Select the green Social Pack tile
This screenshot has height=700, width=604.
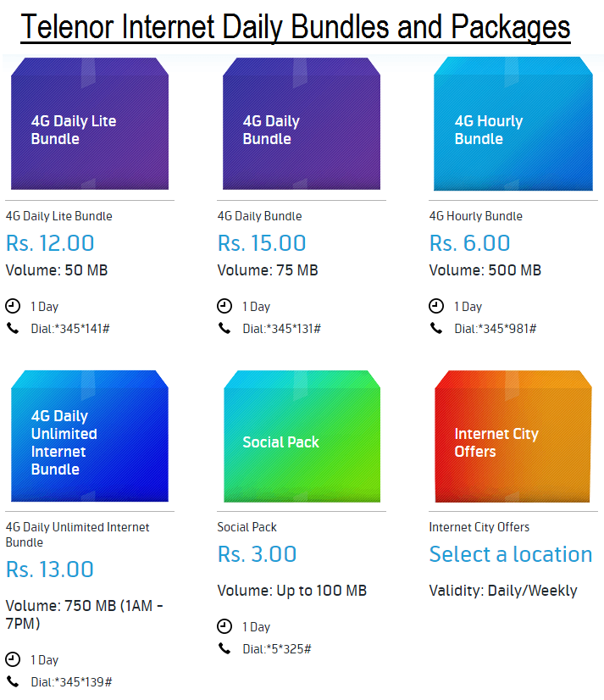pos(302,436)
